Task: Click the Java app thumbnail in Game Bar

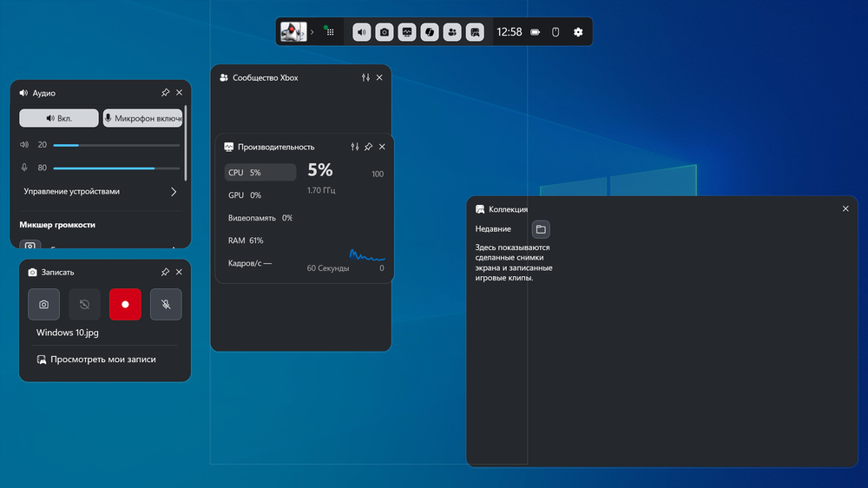Action: click(x=293, y=31)
